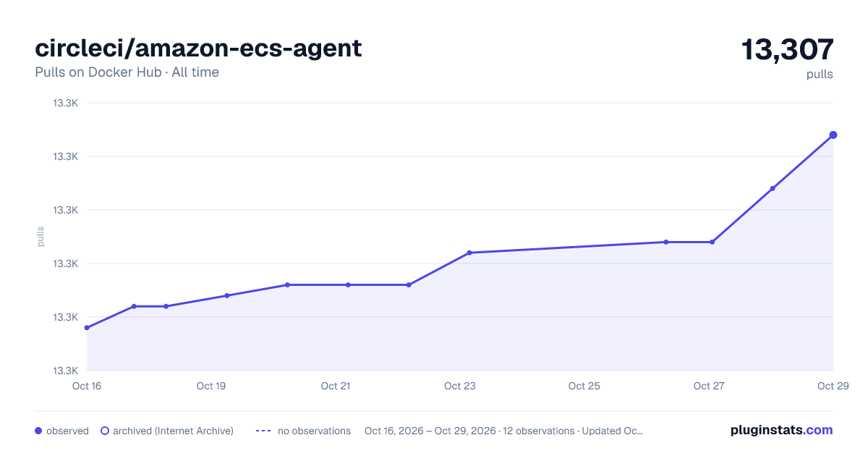The height and width of the screenshot is (456, 868).
Task: Select the large final data point at Oct 29
Action: coord(833,135)
